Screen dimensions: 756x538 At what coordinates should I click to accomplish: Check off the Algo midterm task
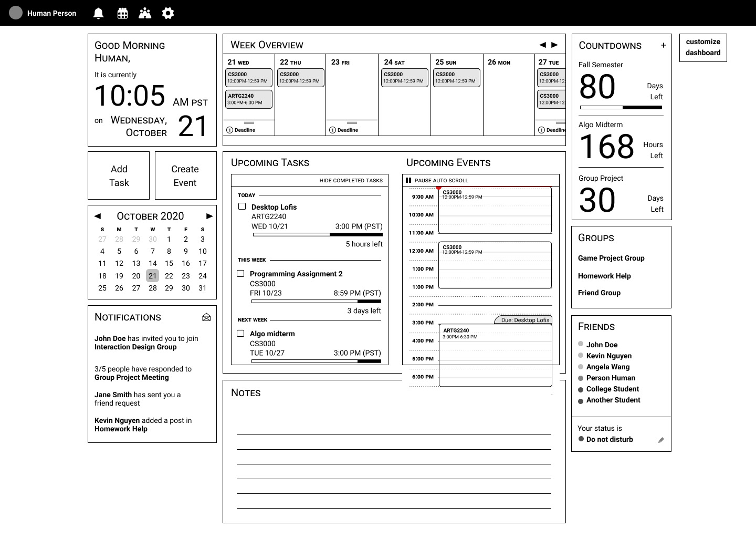click(x=240, y=333)
